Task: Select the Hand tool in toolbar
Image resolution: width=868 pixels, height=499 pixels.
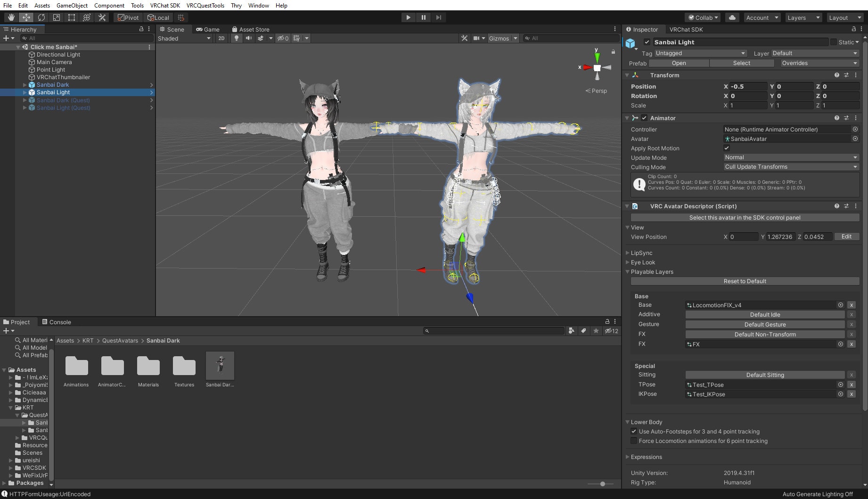Action: tap(11, 17)
